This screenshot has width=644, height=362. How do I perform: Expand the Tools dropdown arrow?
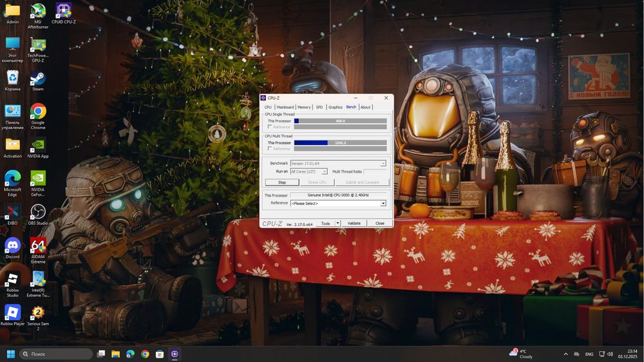click(x=337, y=223)
